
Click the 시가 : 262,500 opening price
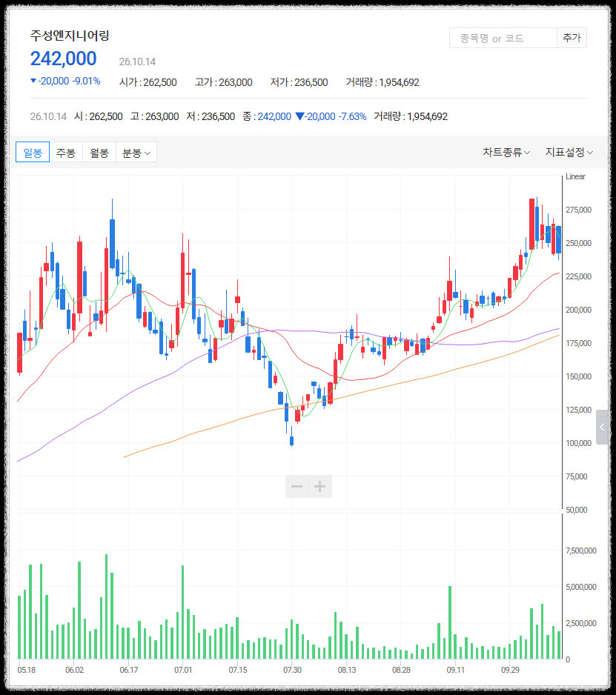click(148, 82)
